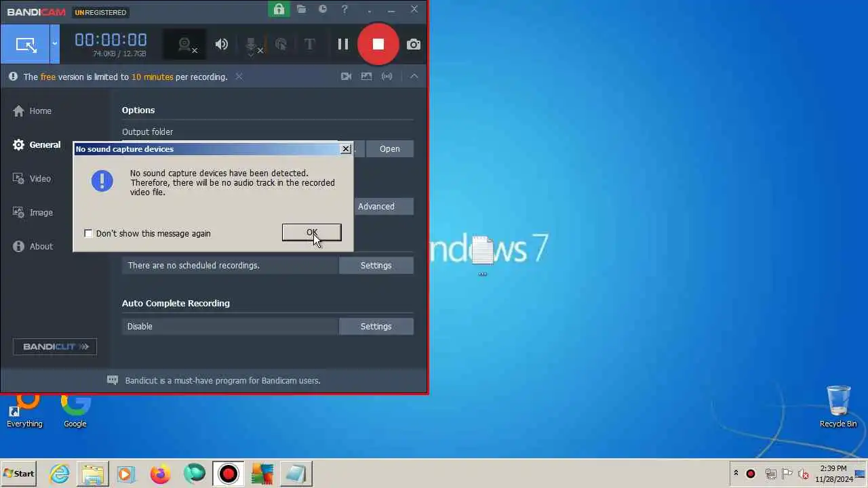Go to the Home tab in sidebar
868x488 pixels.
pyautogui.click(x=32, y=110)
